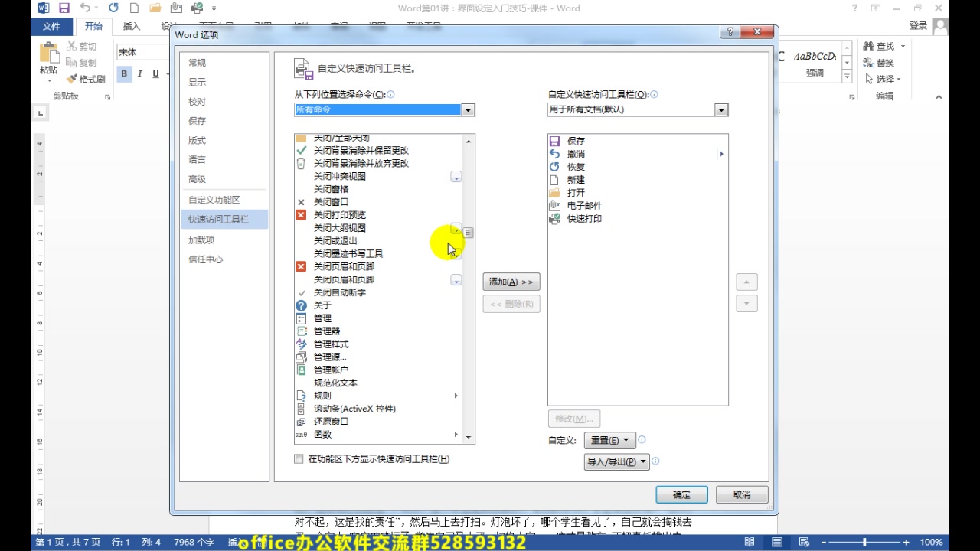Viewport: 980px width, 551px height.
Task: Select 版式 in options sidebar
Action: tap(223, 140)
